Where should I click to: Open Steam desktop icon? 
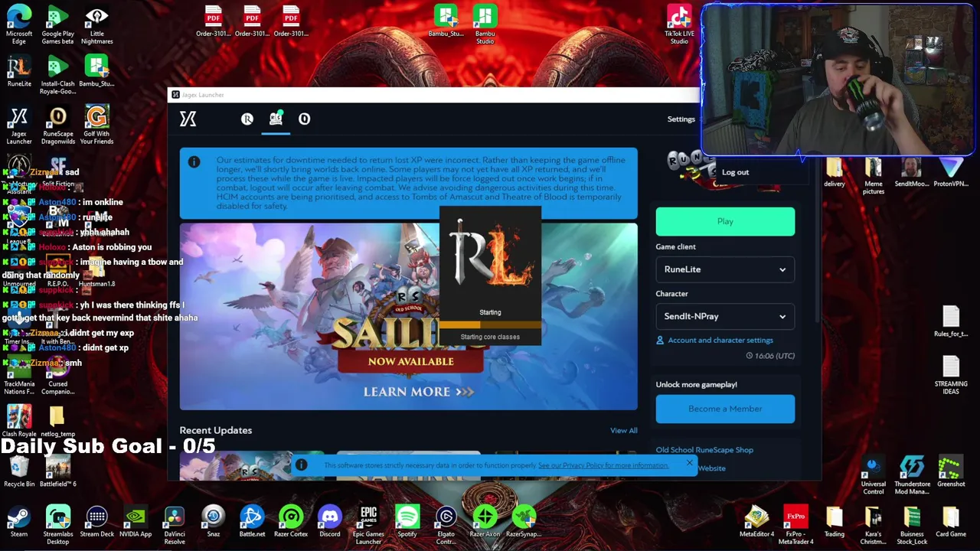pyautogui.click(x=19, y=522)
